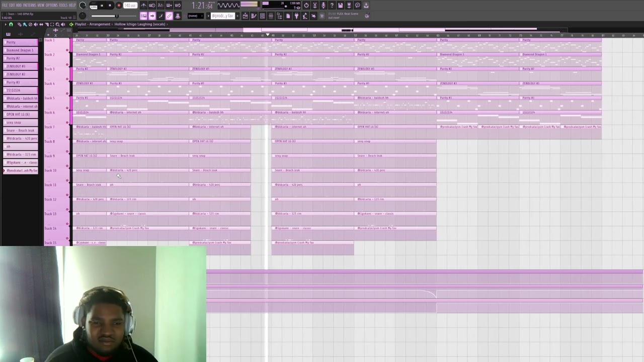Toggle overdub blend recording icon

point(169,6)
